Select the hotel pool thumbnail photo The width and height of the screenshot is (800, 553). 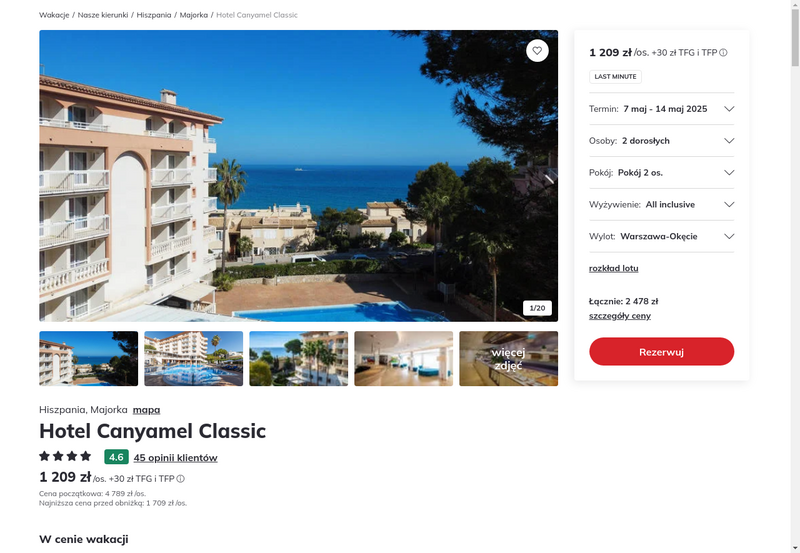tap(193, 359)
